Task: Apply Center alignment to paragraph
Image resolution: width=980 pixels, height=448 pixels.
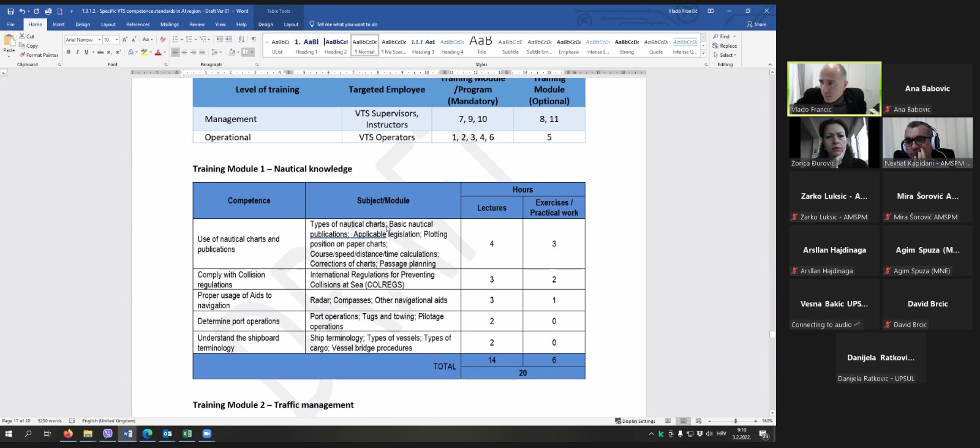Action: pos(184,52)
